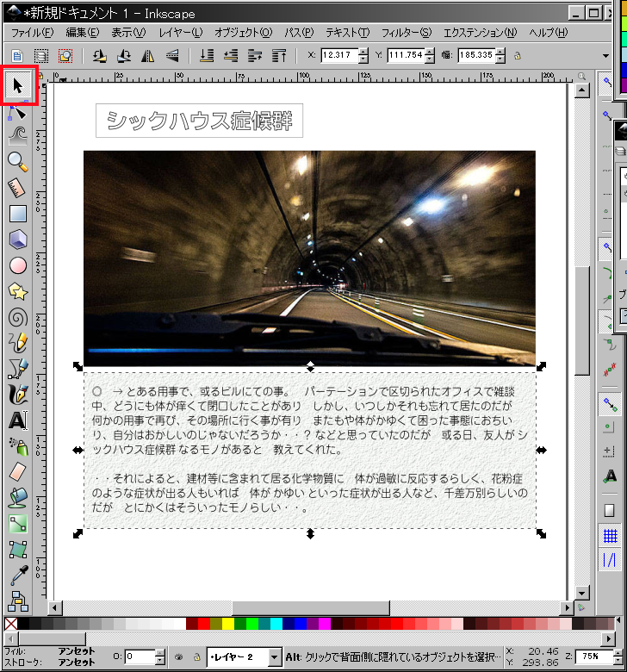Open the layer selector dropdown
The height and width of the screenshot is (672, 627).
tap(274, 656)
